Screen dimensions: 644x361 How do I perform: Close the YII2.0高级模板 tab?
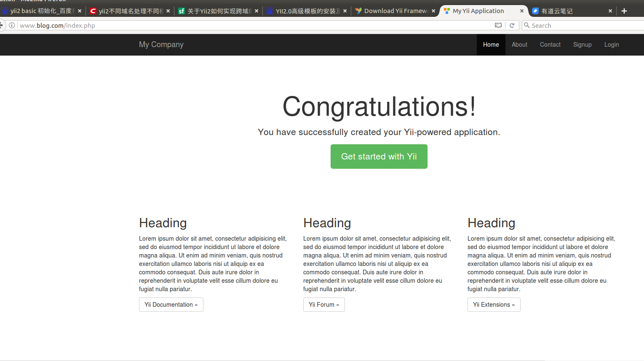click(345, 11)
